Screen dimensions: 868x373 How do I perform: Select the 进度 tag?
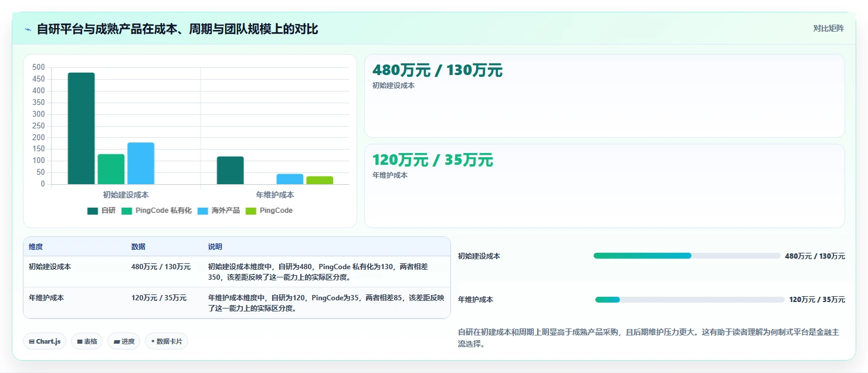124,341
